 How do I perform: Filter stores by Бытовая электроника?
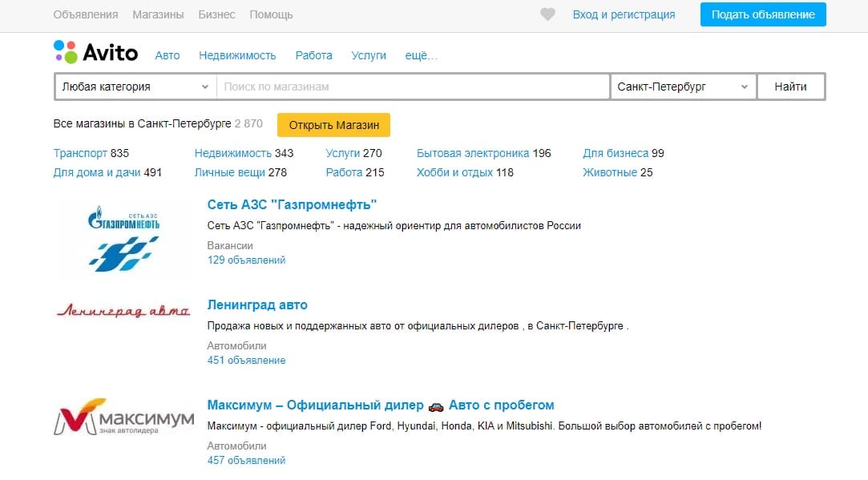point(472,153)
